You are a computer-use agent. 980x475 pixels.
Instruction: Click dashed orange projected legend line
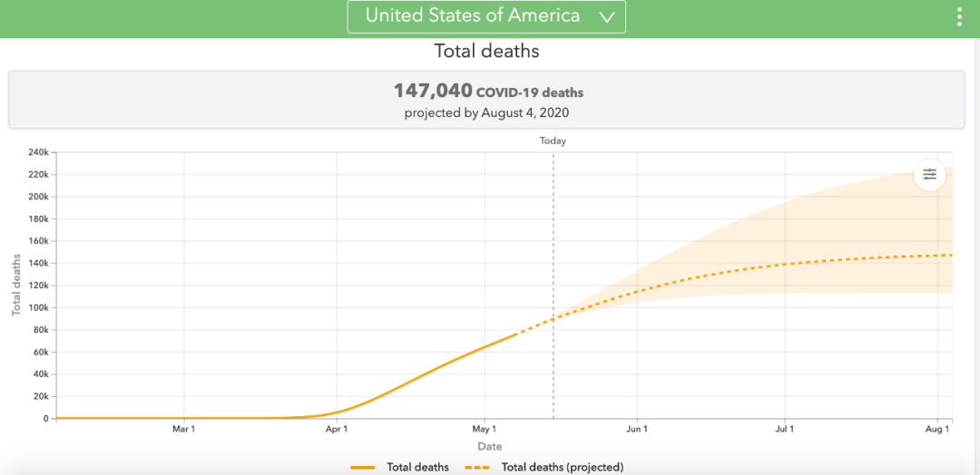pos(478,467)
